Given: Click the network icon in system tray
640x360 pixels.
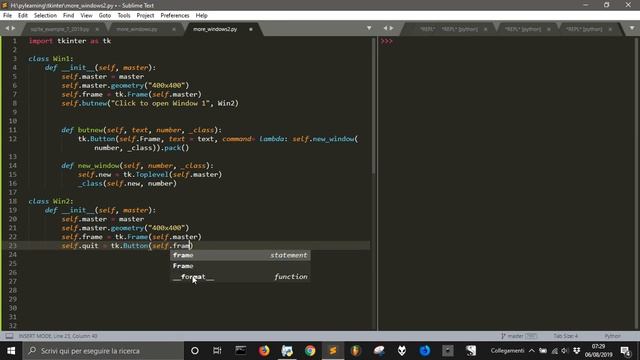Looking at the screenshot, I should [x=554, y=351].
